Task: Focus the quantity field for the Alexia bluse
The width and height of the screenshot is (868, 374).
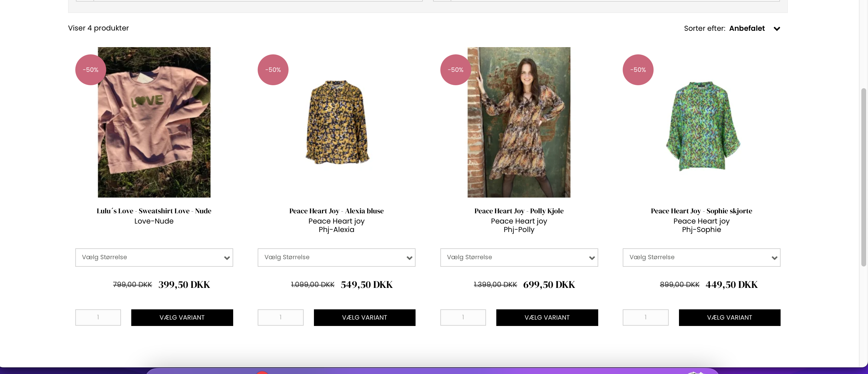Action: [280, 318]
